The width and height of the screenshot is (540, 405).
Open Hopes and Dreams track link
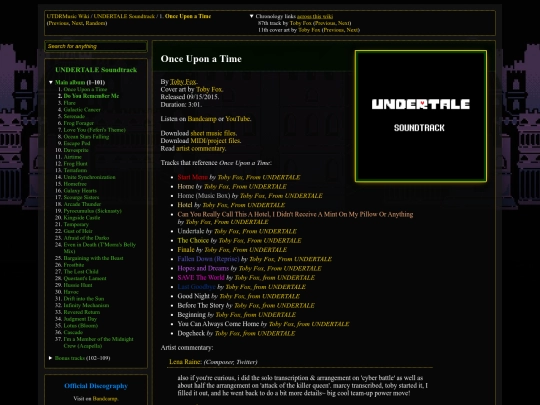pos(203,268)
